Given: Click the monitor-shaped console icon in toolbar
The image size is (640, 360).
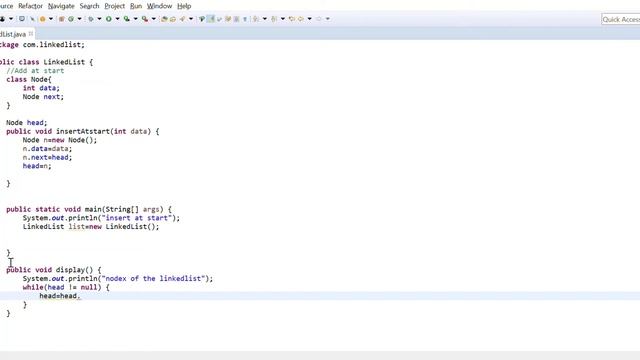Looking at the screenshot, I should pos(22,19).
